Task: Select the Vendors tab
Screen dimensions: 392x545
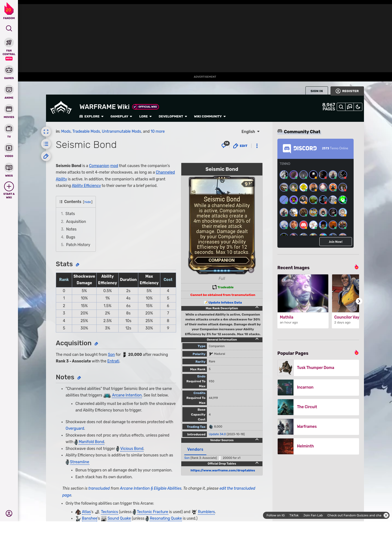Action: pos(195,449)
